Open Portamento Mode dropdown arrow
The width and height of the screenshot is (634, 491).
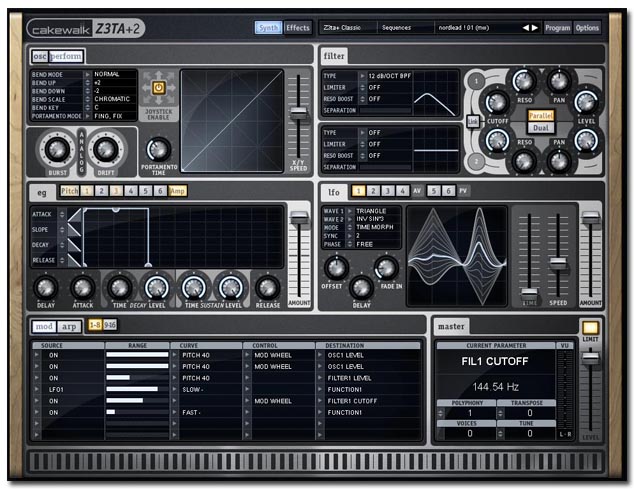pyautogui.click(x=87, y=116)
